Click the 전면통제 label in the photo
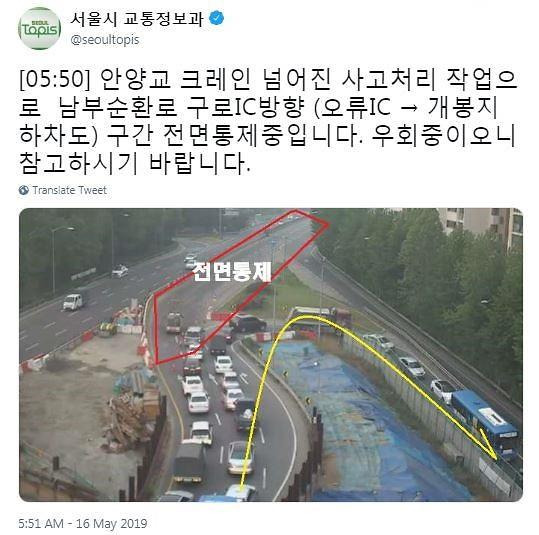This screenshot has width=539, height=535. [232, 271]
